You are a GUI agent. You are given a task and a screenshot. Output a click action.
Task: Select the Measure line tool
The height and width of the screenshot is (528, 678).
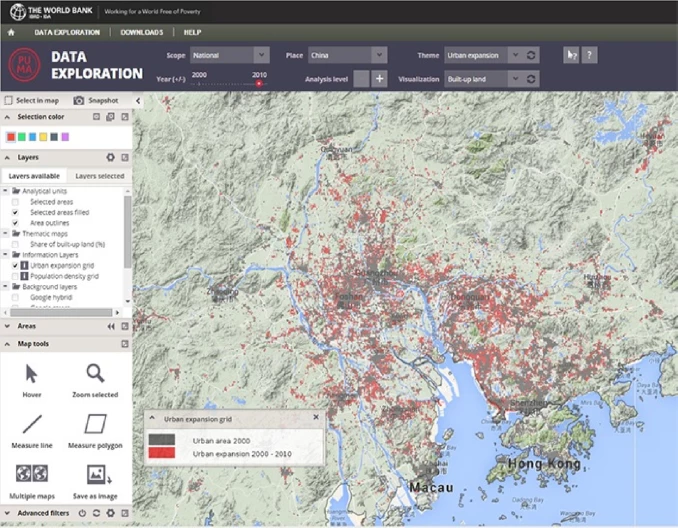[32, 431]
